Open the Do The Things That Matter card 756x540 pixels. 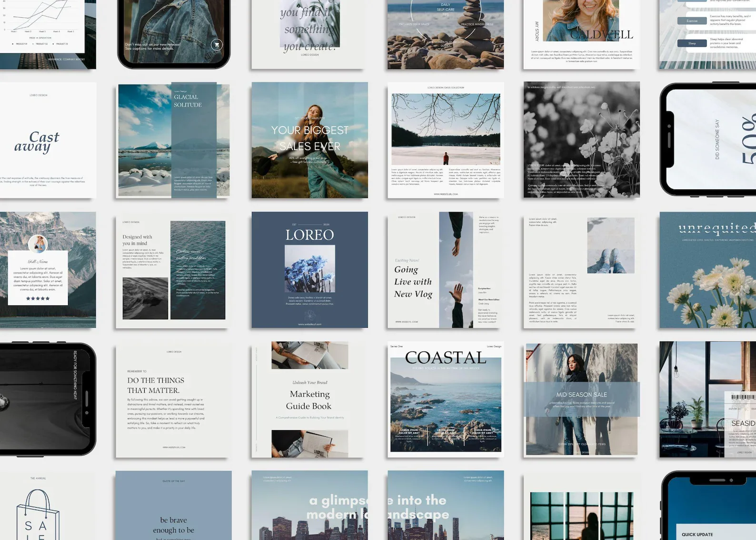pos(174,400)
